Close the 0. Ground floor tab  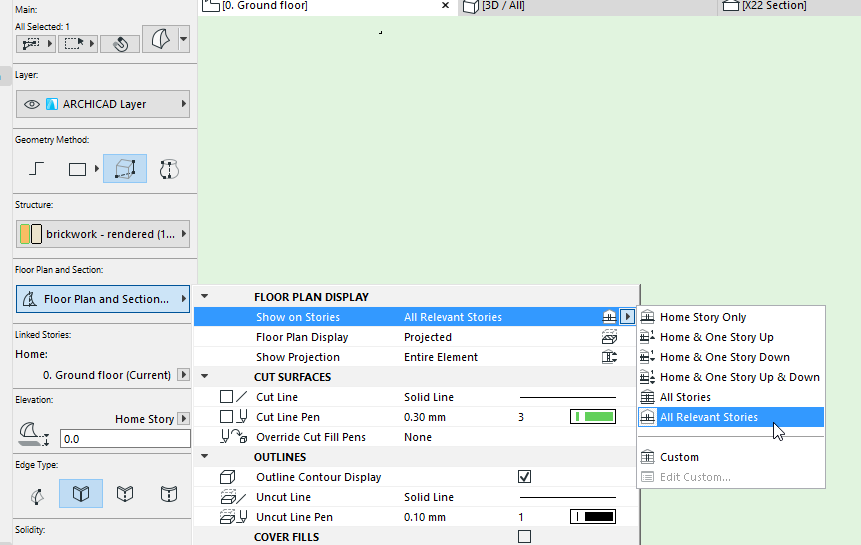pos(445,5)
